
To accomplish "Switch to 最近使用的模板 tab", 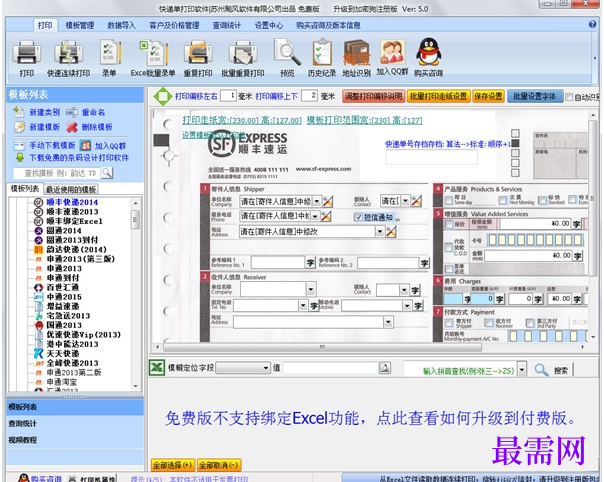I will 71,189.
